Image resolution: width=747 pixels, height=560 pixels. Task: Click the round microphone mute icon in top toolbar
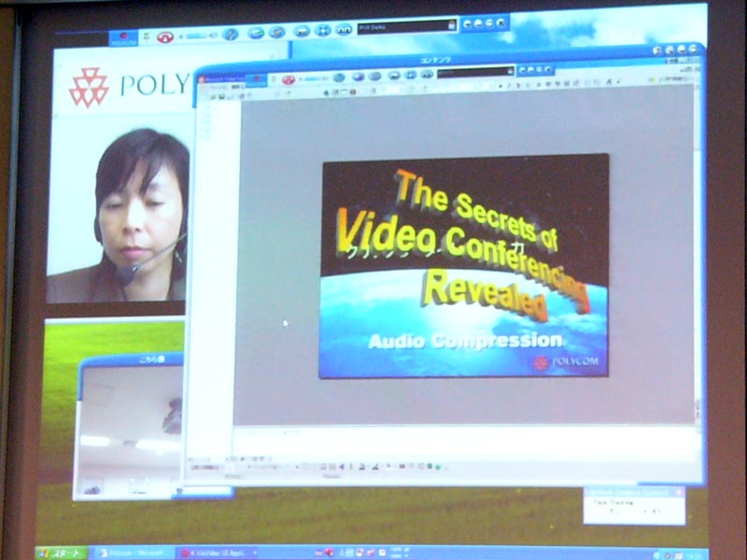(230, 34)
